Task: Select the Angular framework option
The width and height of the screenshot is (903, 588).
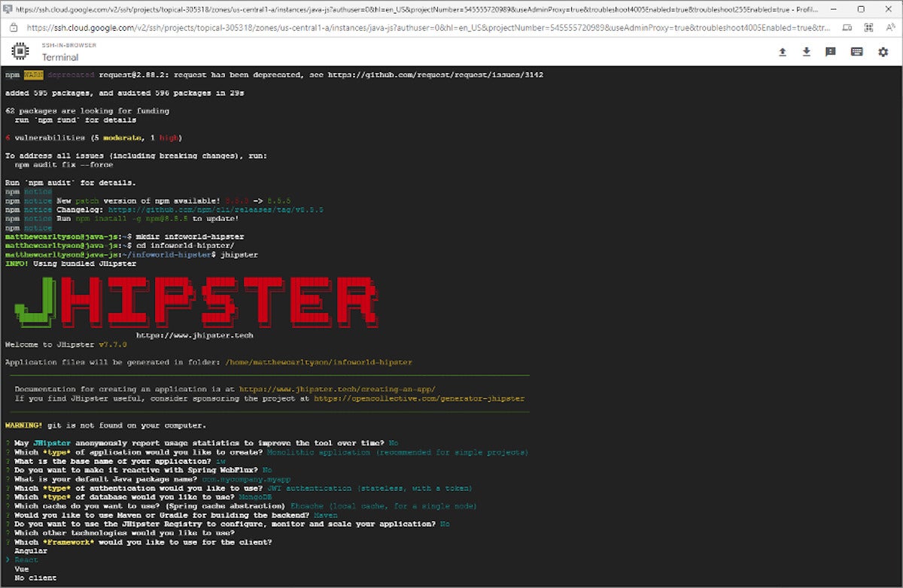Action: tap(31, 551)
